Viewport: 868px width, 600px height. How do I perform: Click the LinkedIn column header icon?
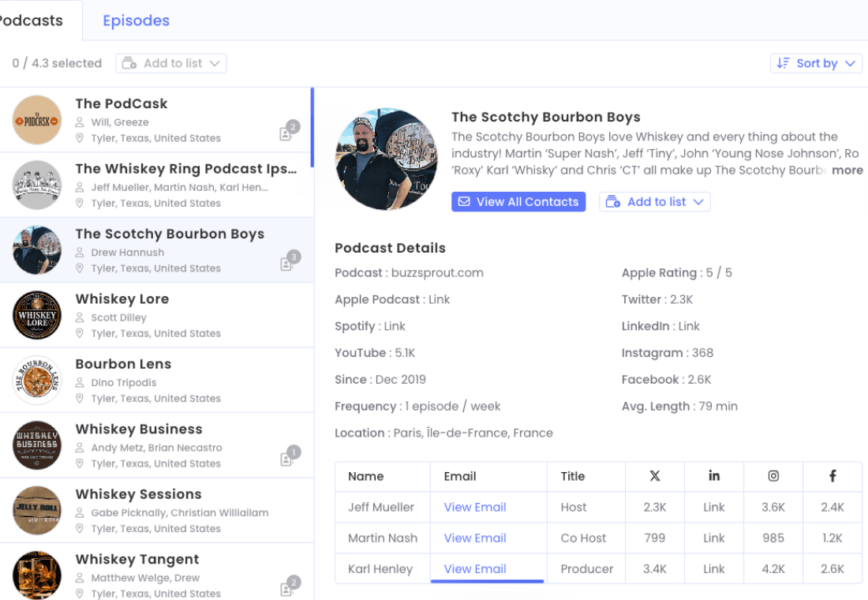713,476
